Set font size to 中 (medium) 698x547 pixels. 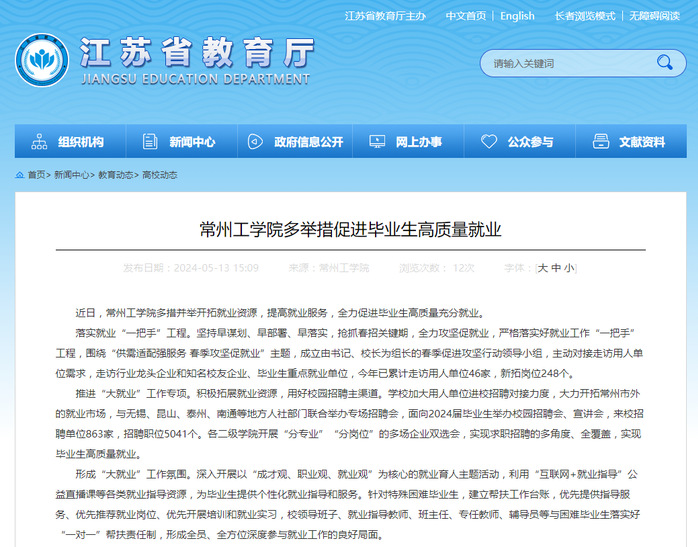coord(556,268)
